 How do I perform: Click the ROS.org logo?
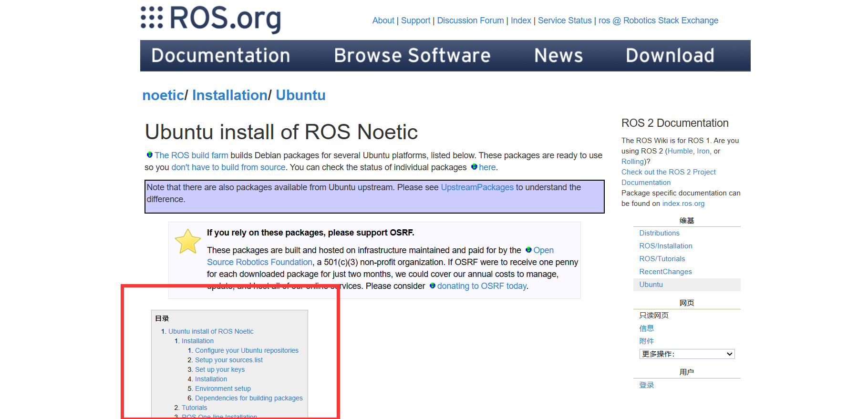point(211,19)
